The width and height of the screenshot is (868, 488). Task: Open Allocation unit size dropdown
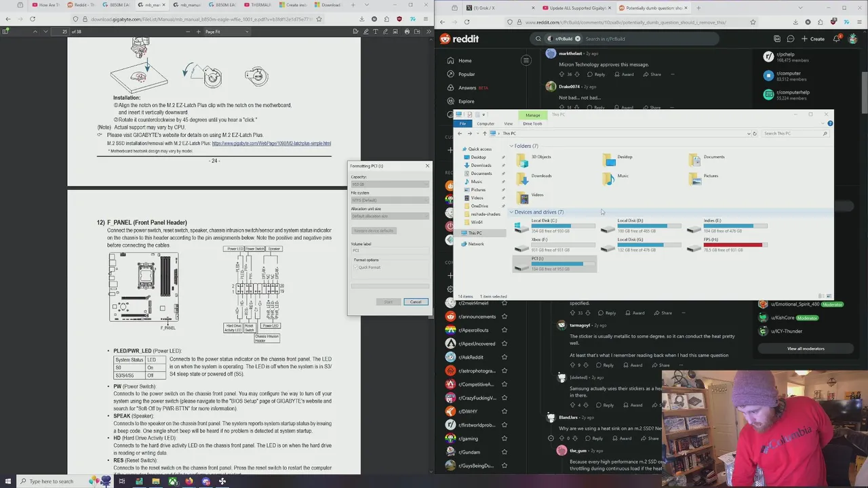[390, 216]
